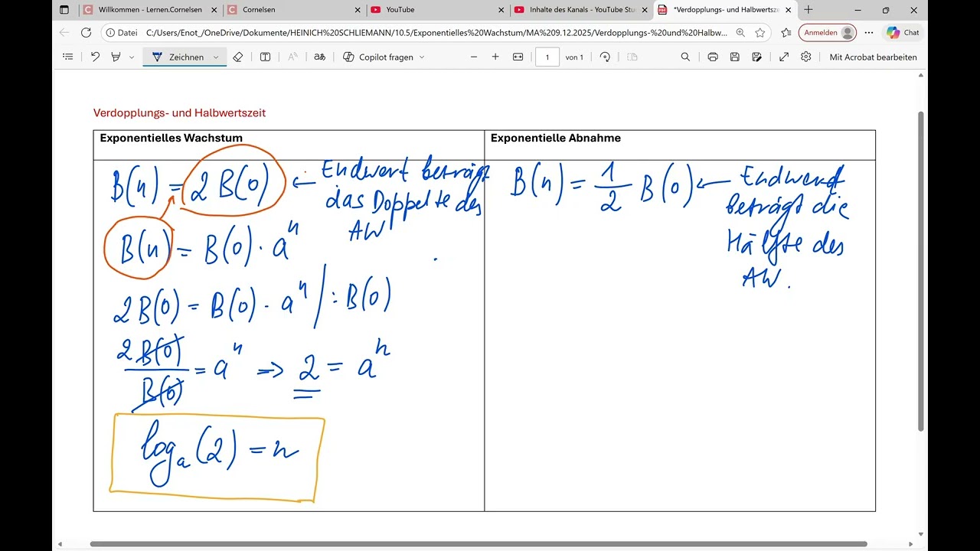Click the page number input field
The height and width of the screenshot is (551, 980).
(547, 57)
